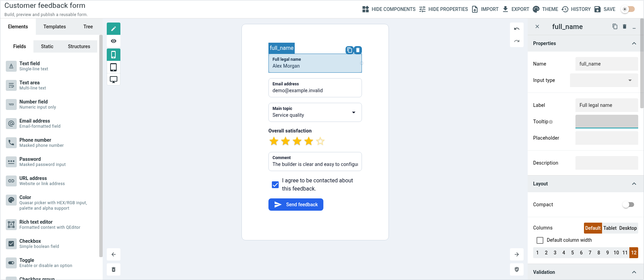
Task: Open the preview eye mode
Action: click(114, 41)
